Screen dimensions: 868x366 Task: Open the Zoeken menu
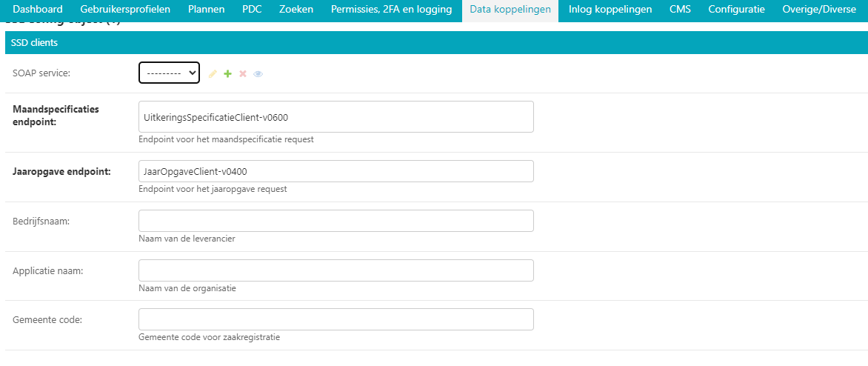[296, 10]
